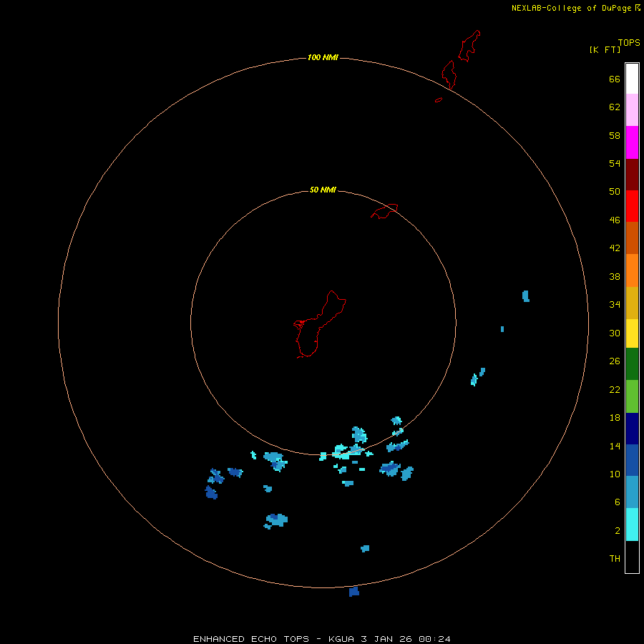Select the maroon legend swatch

point(632,174)
